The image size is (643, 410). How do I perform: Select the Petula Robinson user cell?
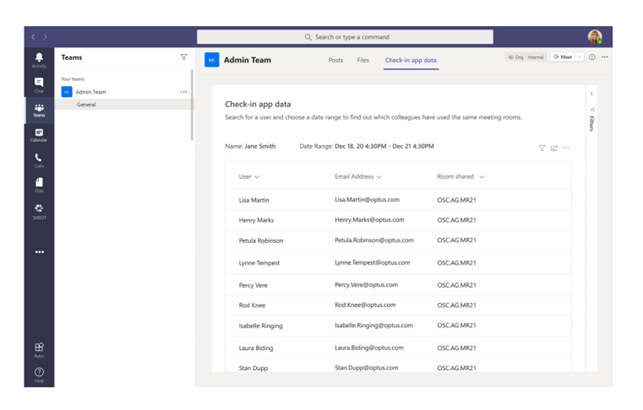[x=261, y=240]
